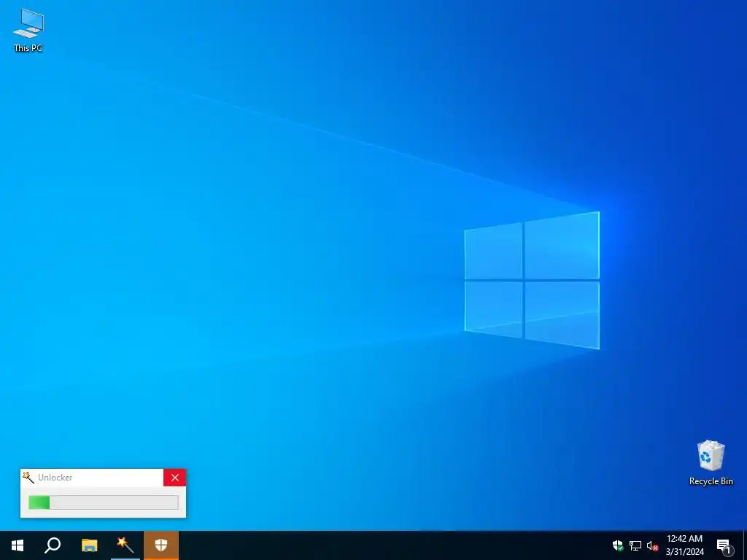Open the Action Center notifications icon

tap(724, 545)
